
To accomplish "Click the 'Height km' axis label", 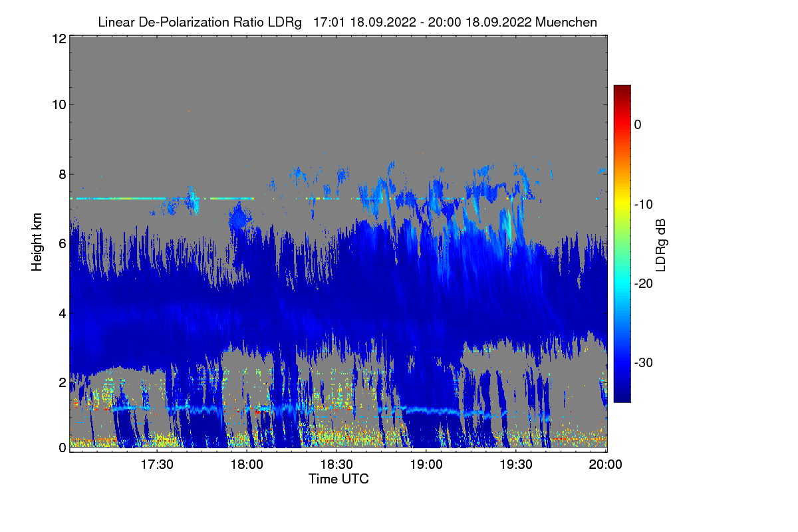I will [38, 243].
